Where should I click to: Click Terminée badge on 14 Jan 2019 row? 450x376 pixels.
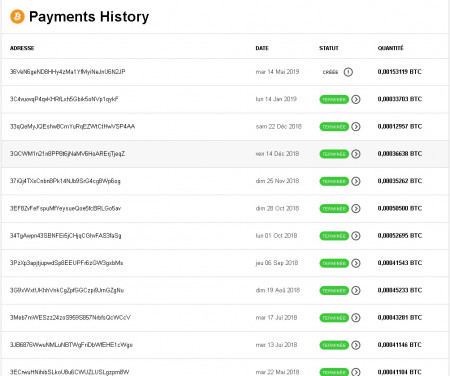(x=334, y=99)
